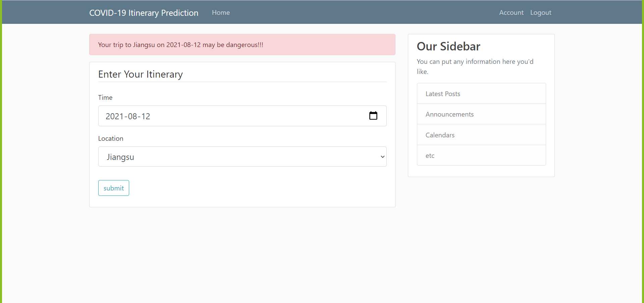Focus the Time date input field
Viewport: 644px width, 303px height.
coord(242,116)
